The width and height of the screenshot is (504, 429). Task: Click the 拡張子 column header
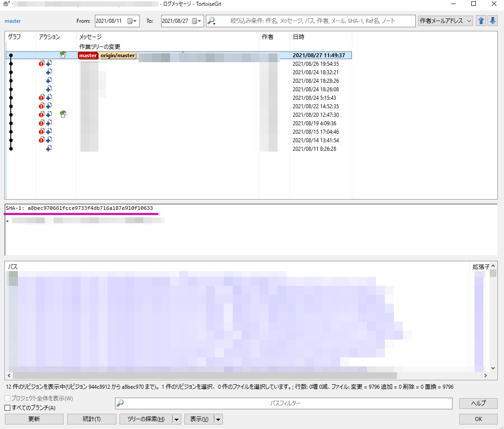point(481,267)
